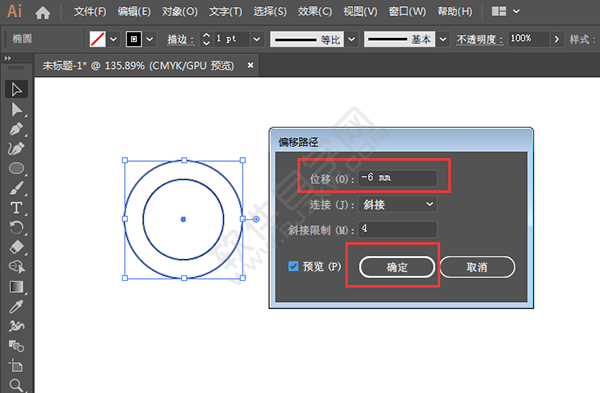The height and width of the screenshot is (393, 600).
Task: Activate the Type tool
Action: [x=16, y=208]
